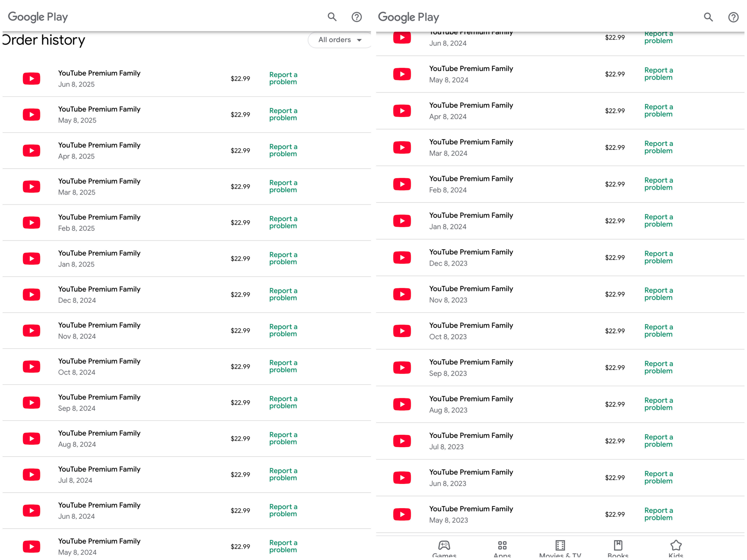Click YouTube icon for the Jun 8, 2025 order
Image resolution: width=747 pixels, height=560 pixels.
(x=31, y=79)
